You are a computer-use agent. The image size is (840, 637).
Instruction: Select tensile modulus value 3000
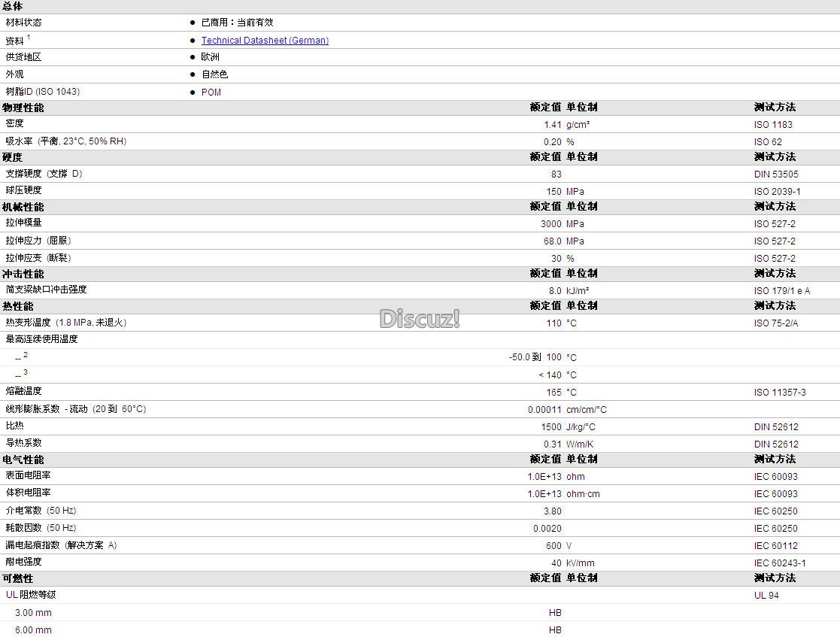550,224
